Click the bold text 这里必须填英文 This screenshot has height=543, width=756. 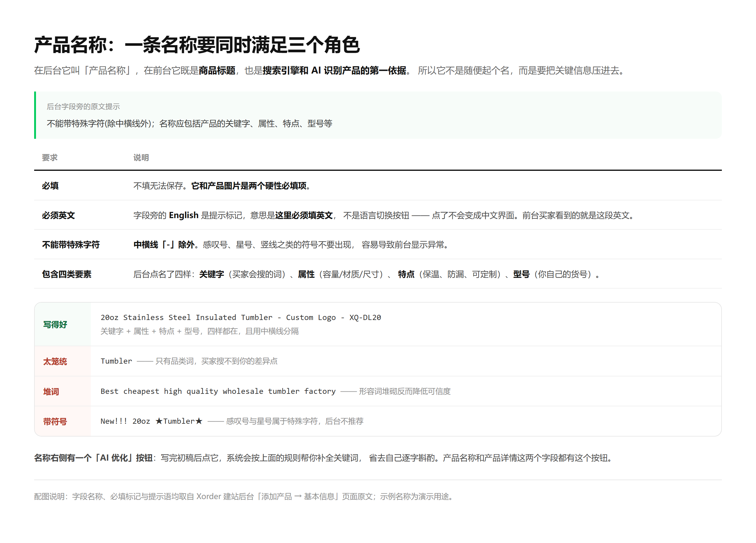304,215
